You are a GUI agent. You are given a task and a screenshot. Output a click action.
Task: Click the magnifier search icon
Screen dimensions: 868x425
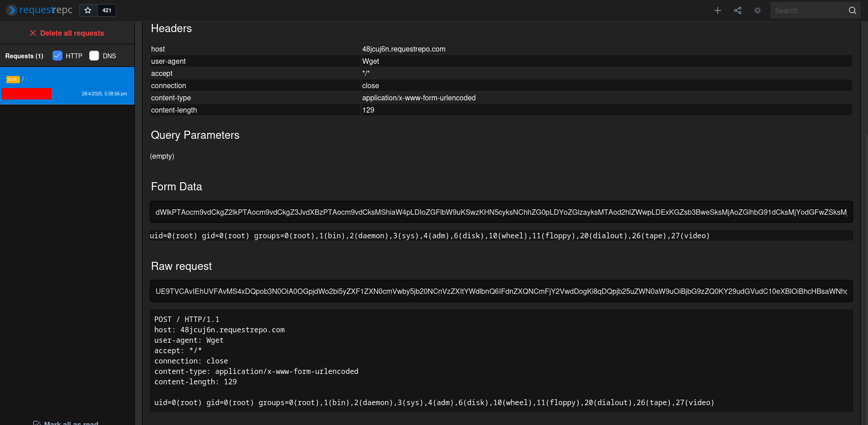point(853,10)
